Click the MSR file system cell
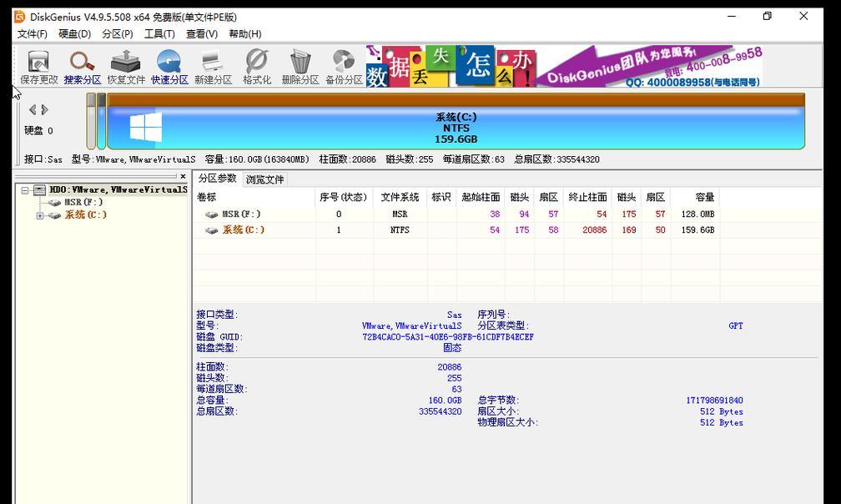 [400, 214]
